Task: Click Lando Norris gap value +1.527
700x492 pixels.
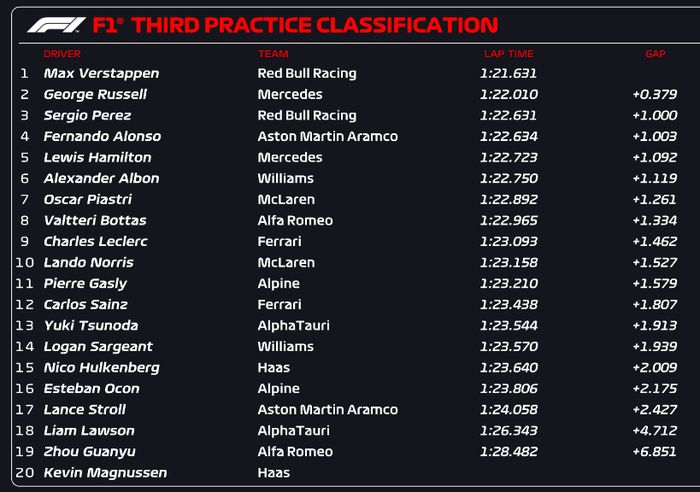Action: click(654, 262)
